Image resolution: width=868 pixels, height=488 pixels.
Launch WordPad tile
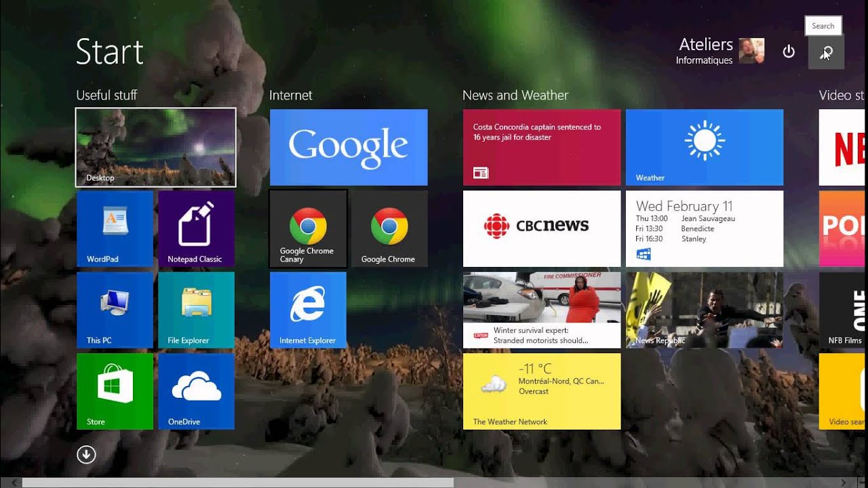click(x=115, y=228)
